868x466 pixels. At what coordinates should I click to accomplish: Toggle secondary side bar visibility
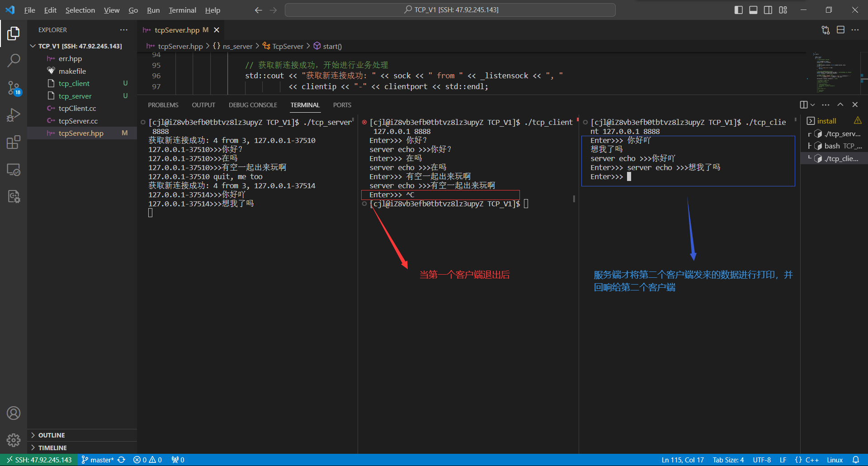tap(768, 10)
